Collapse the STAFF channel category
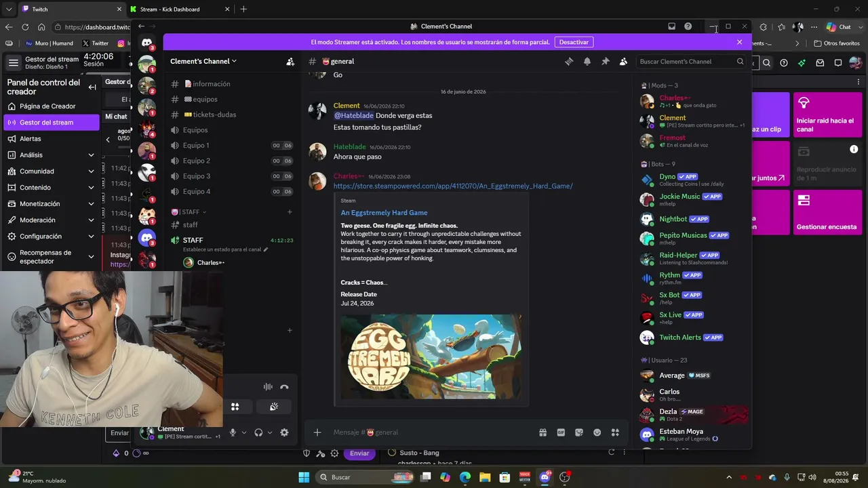 coord(189,212)
